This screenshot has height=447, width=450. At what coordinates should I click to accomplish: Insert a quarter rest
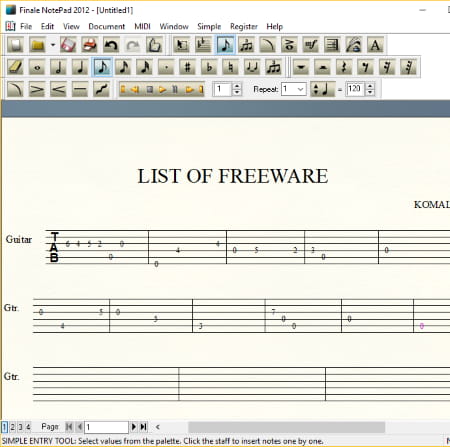pos(344,67)
